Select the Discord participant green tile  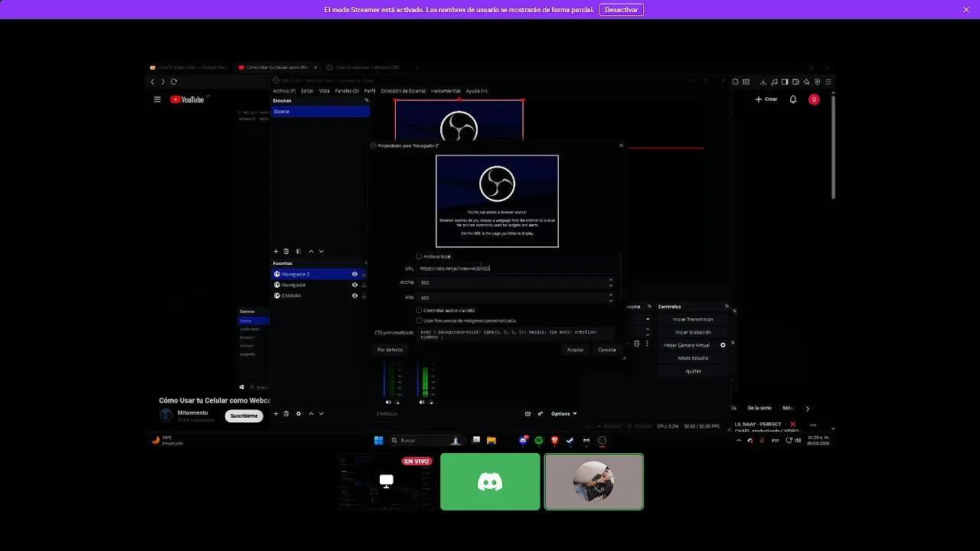click(490, 481)
